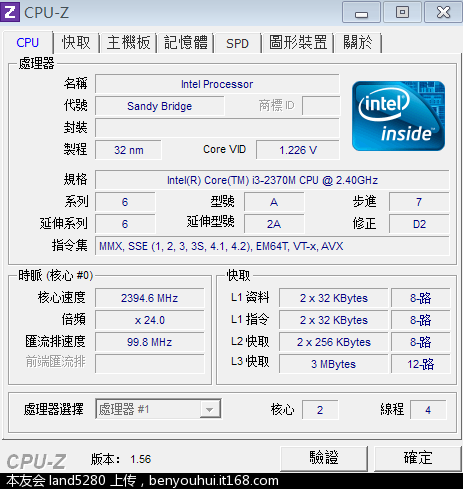The height and width of the screenshot is (489, 463).
Task: Close the CPU-Z window
Action: click(443, 12)
